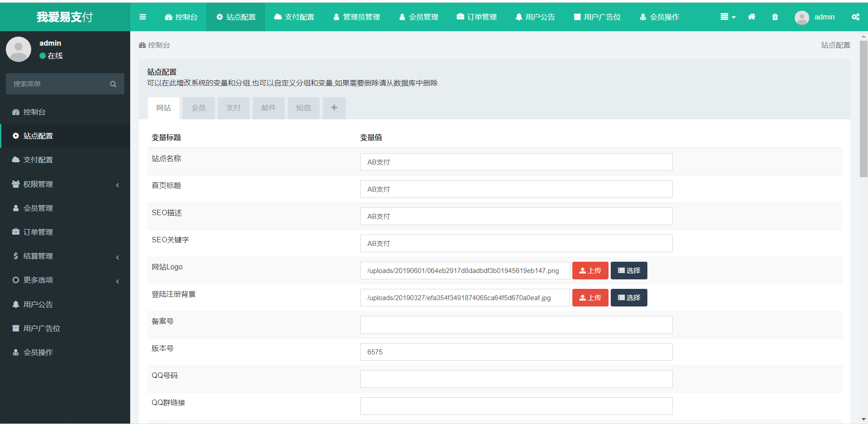
Task: Expand the 权限管理 sidebar menu
Action: coord(65,184)
